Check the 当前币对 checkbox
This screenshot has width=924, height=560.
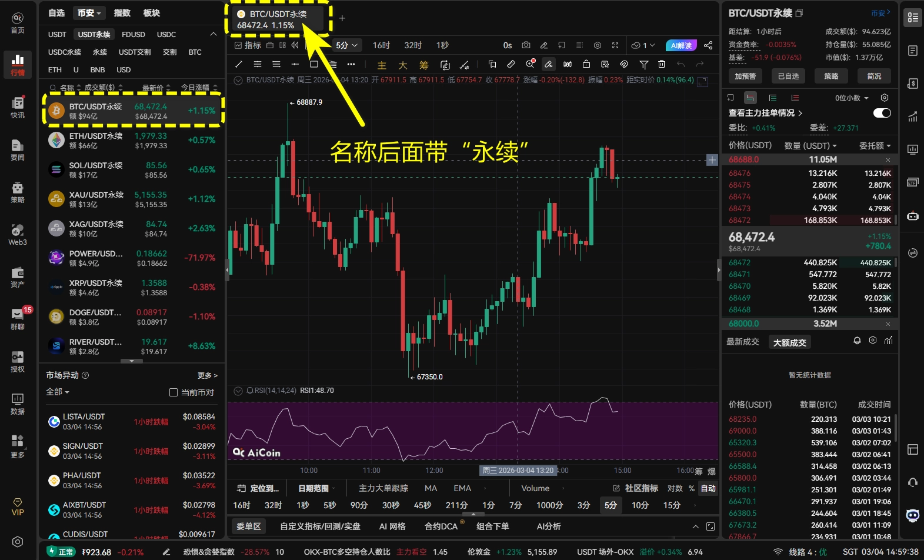[174, 392]
